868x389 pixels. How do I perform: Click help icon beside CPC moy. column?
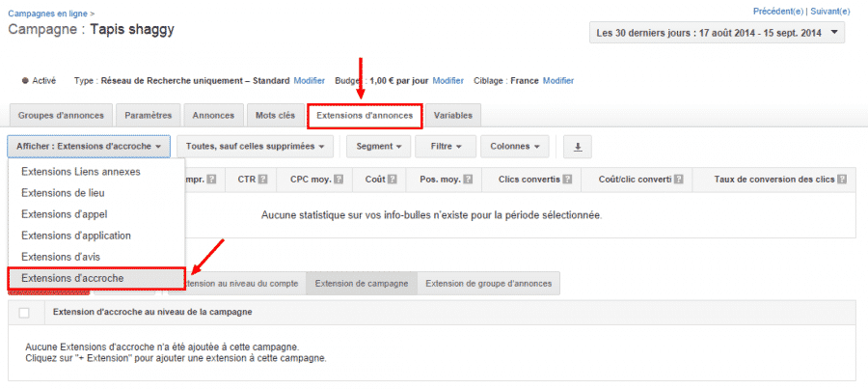pyautogui.click(x=338, y=180)
